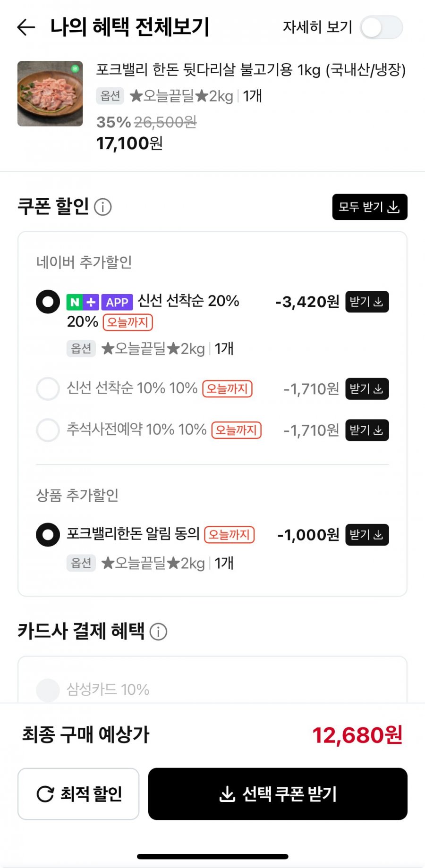This screenshot has height=868, width=425.
Task: Toggle the 자세히 보기 switch
Action: (x=381, y=27)
